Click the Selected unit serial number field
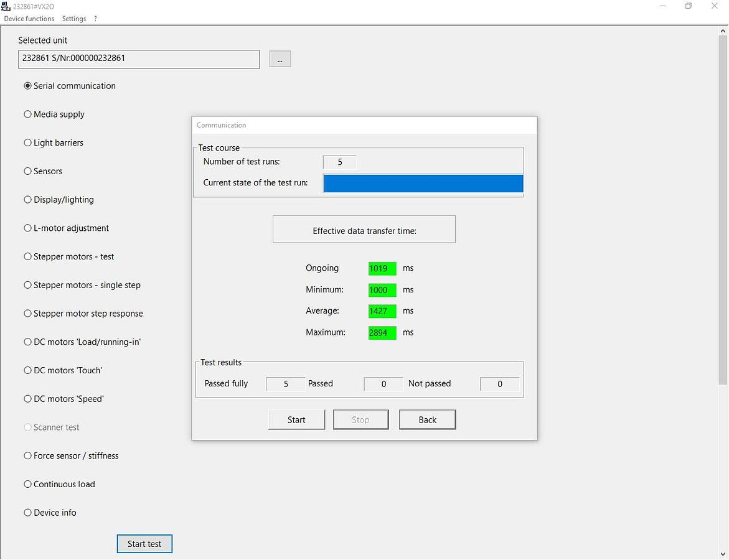The width and height of the screenshot is (729, 560). [139, 59]
